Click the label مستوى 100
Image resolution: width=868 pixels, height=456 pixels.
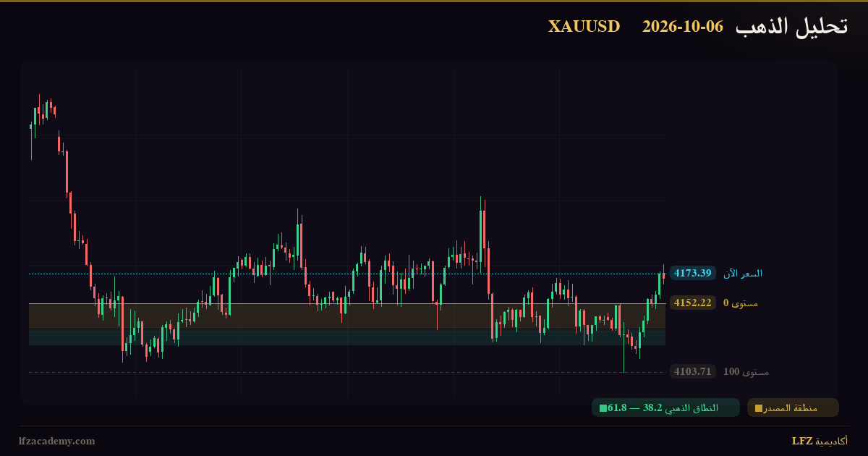746,371
